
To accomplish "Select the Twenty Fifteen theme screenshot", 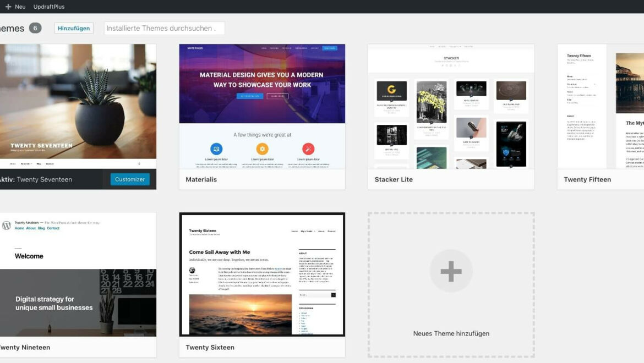I will pos(601,106).
